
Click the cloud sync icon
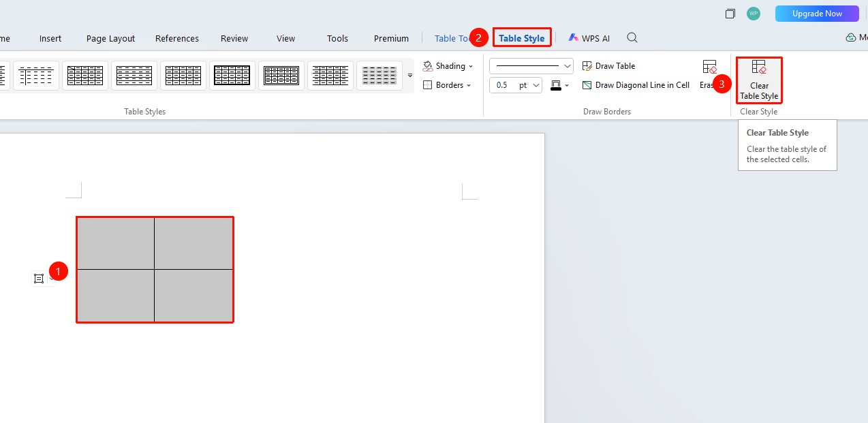851,38
